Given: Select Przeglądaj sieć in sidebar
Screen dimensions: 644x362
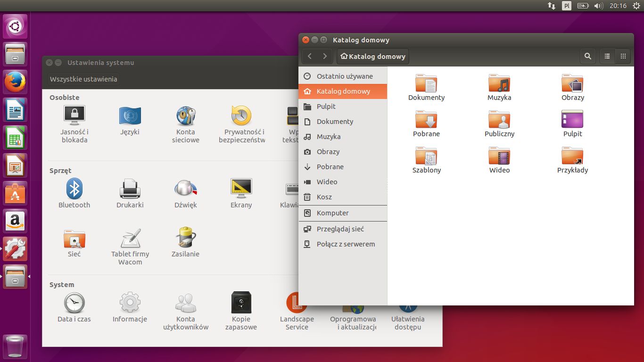Looking at the screenshot, I should pyautogui.click(x=343, y=229).
